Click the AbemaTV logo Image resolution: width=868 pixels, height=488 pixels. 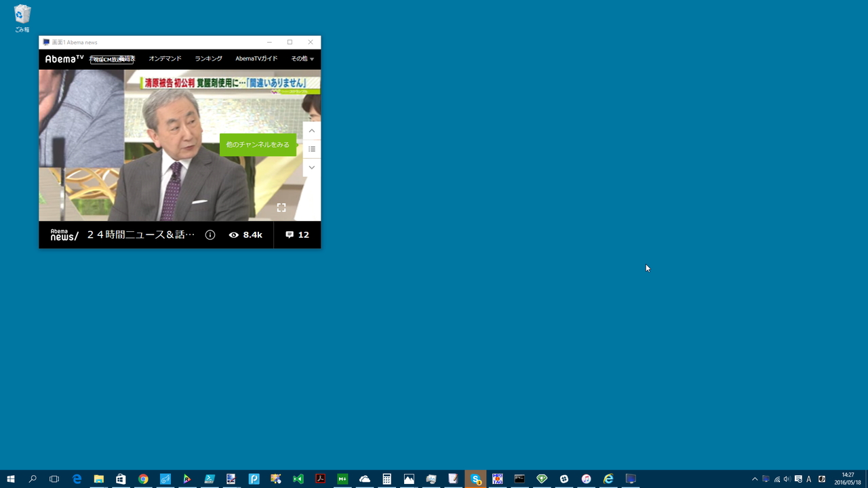tap(64, 59)
